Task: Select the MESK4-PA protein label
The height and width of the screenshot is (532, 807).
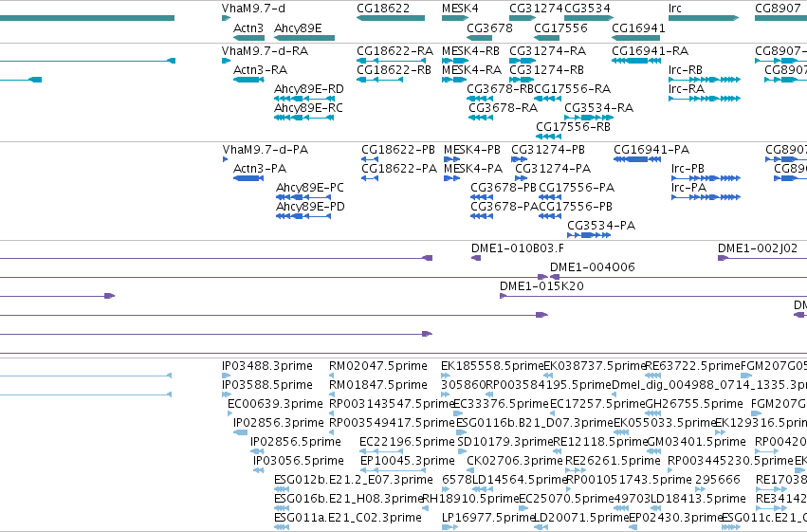Action: [x=473, y=169]
